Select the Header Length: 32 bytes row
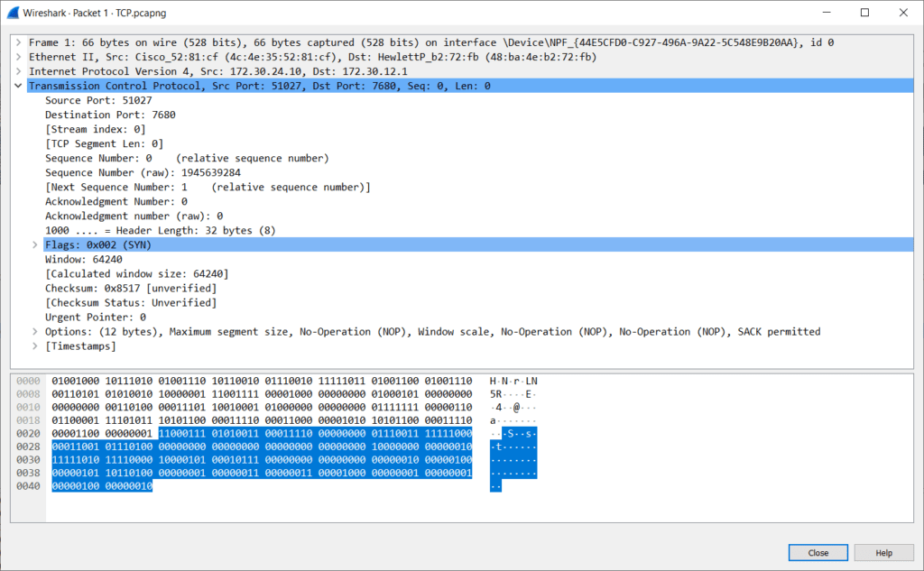924x571 pixels. (x=161, y=230)
